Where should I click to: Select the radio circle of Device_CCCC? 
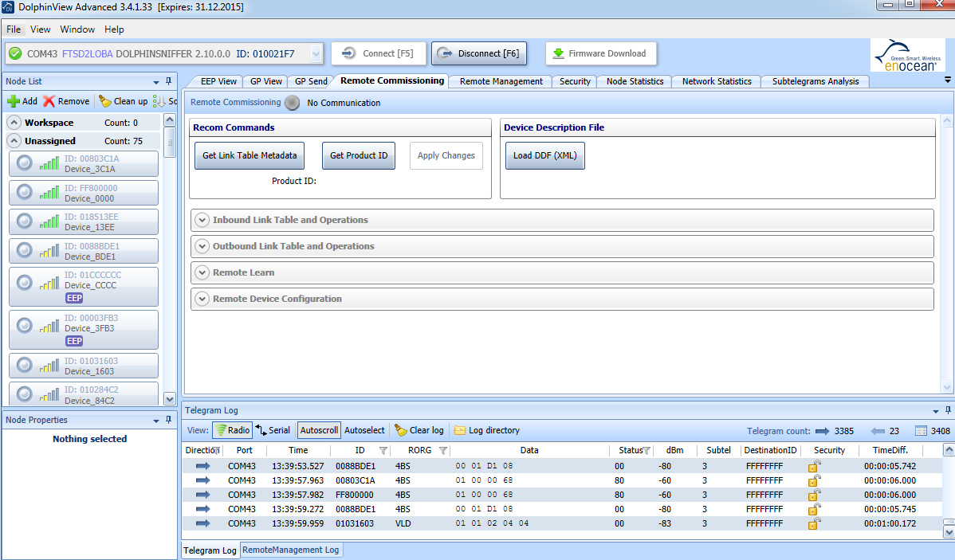pyautogui.click(x=25, y=283)
